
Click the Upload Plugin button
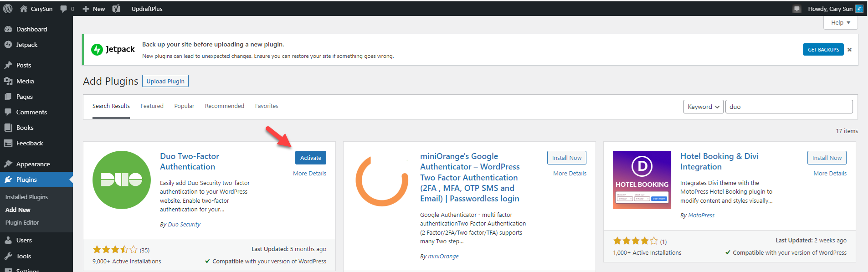coord(165,81)
